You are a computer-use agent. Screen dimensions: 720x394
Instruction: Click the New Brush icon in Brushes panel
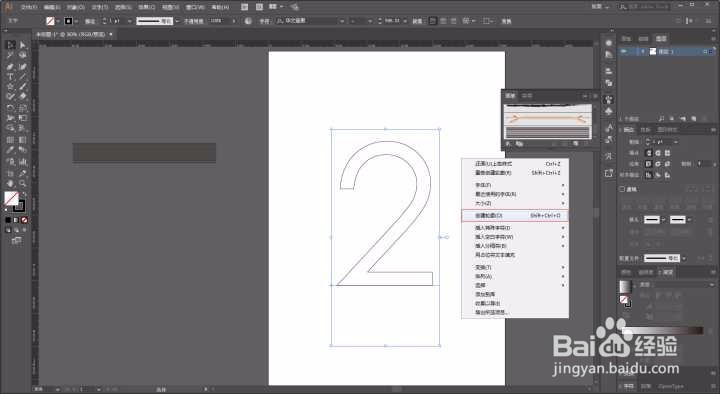[575, 144]
